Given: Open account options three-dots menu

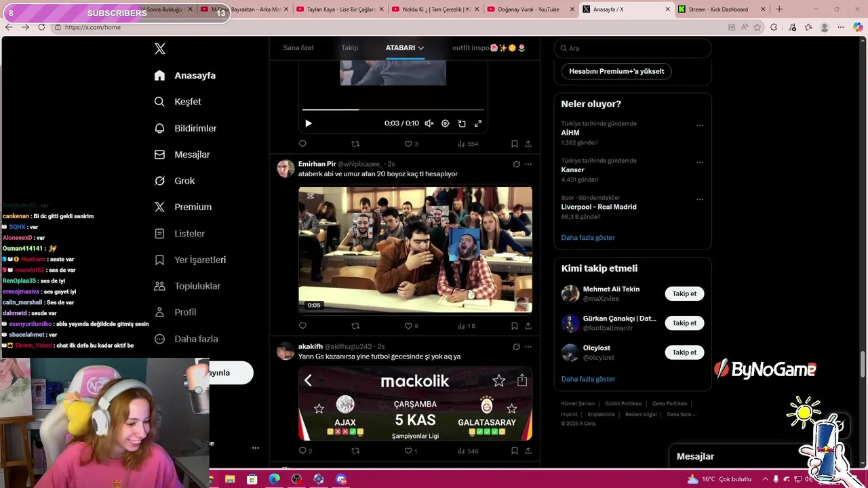Looking at the screenshot, I should pyautogui.click(x=256, y=447).
